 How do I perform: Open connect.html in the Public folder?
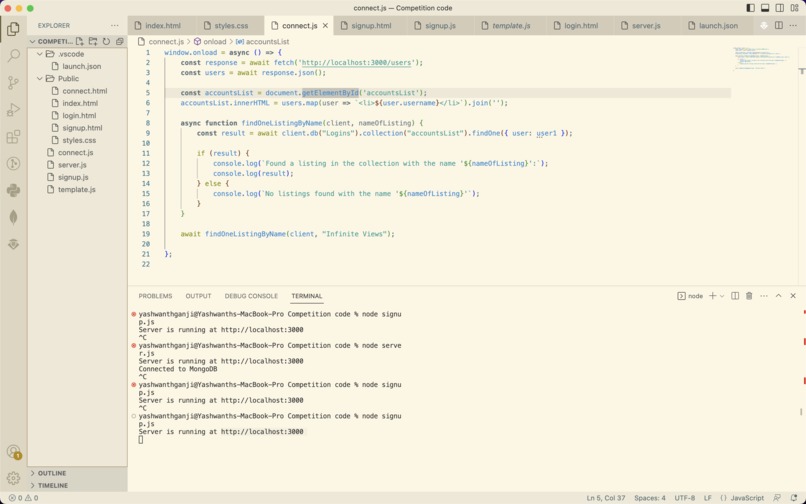(84, 91)
